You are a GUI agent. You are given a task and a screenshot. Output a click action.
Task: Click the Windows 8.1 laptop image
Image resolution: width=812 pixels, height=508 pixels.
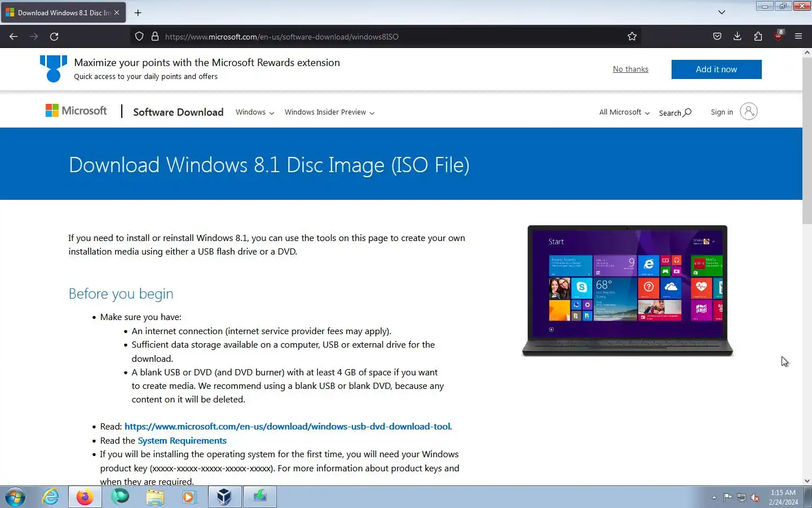pos(628,291)
